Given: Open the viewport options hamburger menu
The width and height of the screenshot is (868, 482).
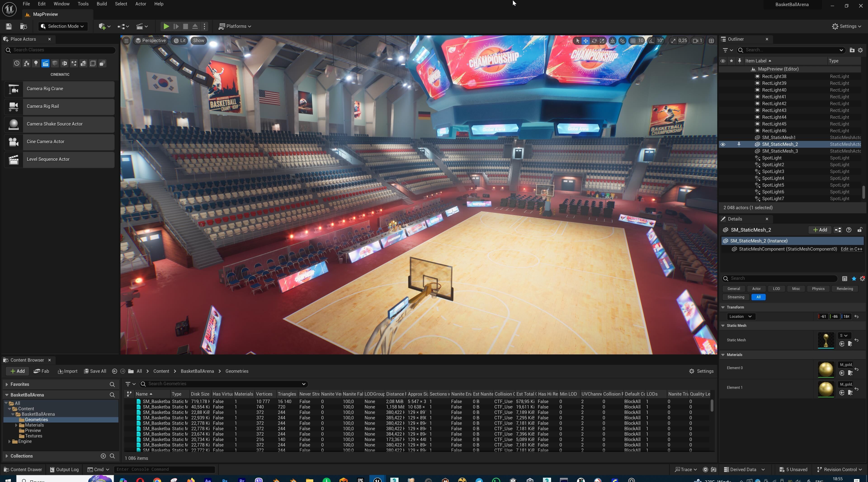Looking at the screenshot, I should click(x=126, y=41).
